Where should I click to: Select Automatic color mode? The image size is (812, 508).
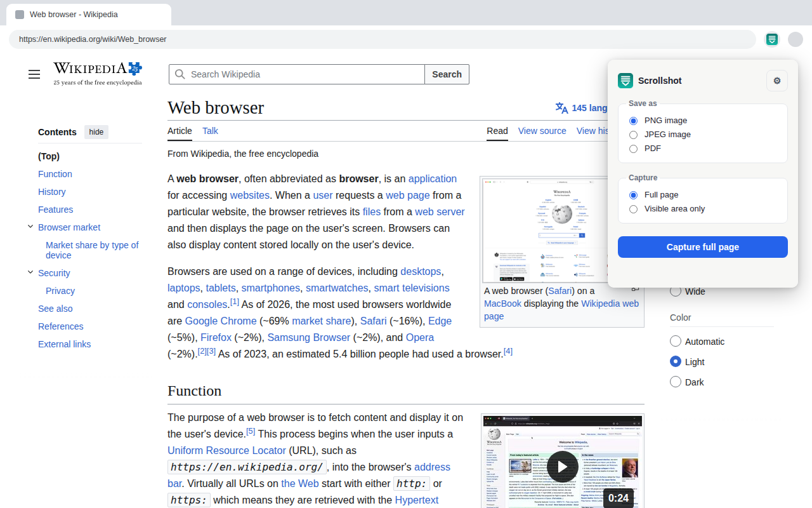coord(676,342)
